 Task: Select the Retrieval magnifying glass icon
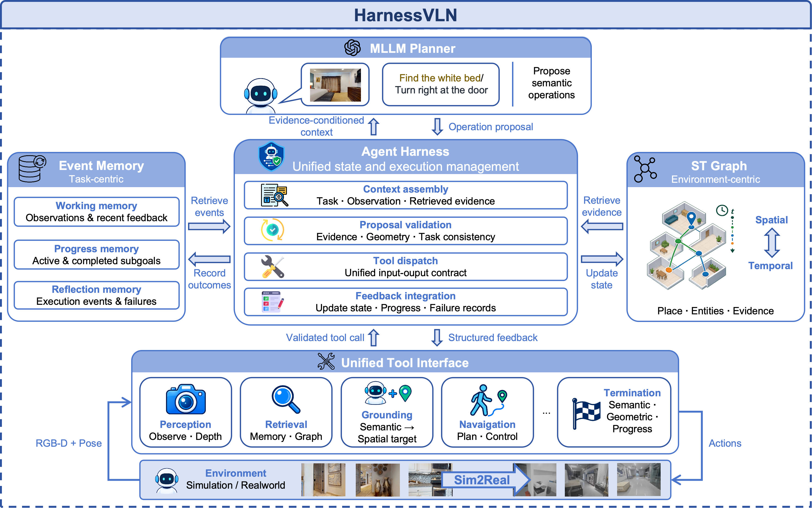coord(286,399)
